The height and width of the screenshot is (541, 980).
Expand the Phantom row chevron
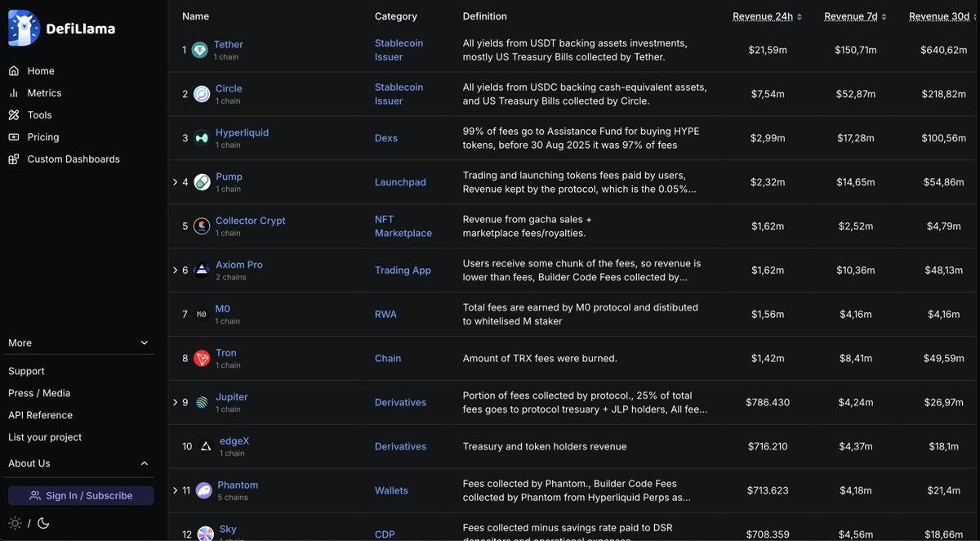coord(175,491)
